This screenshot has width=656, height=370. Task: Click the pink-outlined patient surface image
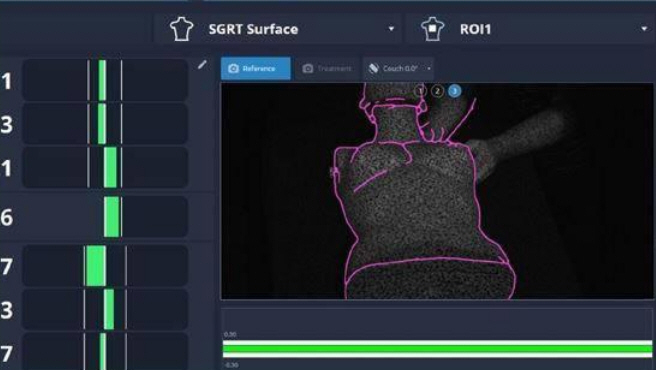pos(437,191)
